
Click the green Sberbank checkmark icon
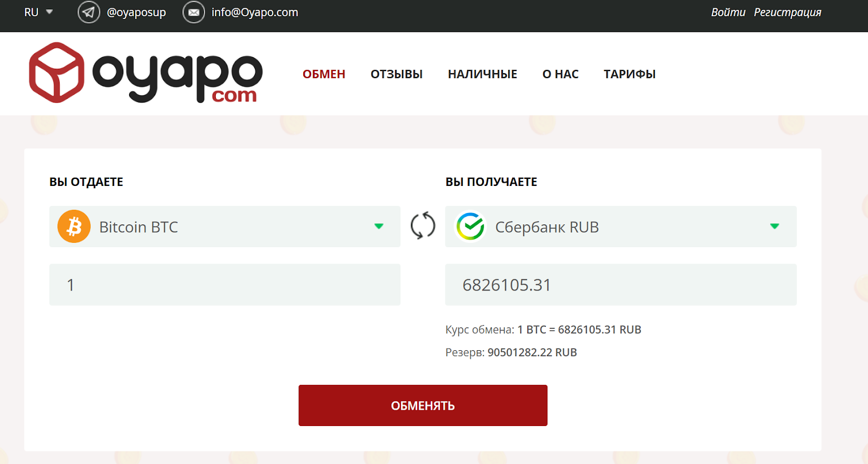(470, 227)
